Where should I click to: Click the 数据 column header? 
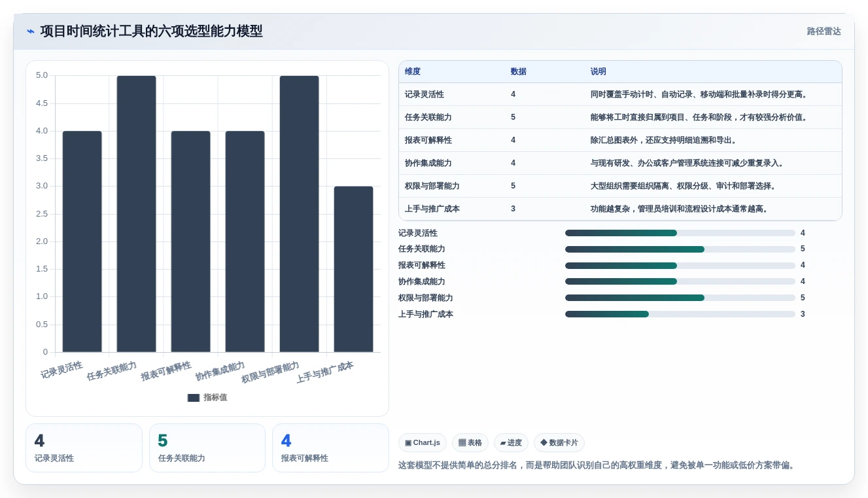[519, 72]
